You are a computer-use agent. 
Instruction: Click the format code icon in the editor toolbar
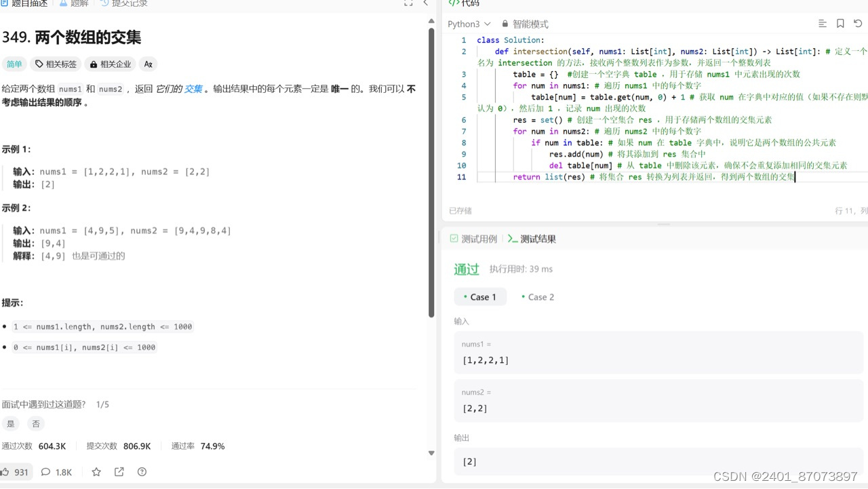pos(823,24)
